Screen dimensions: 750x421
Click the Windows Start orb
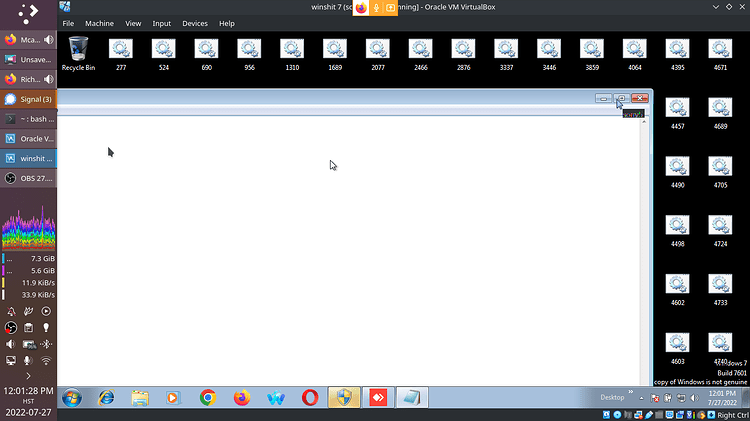(x=72, y=398)
